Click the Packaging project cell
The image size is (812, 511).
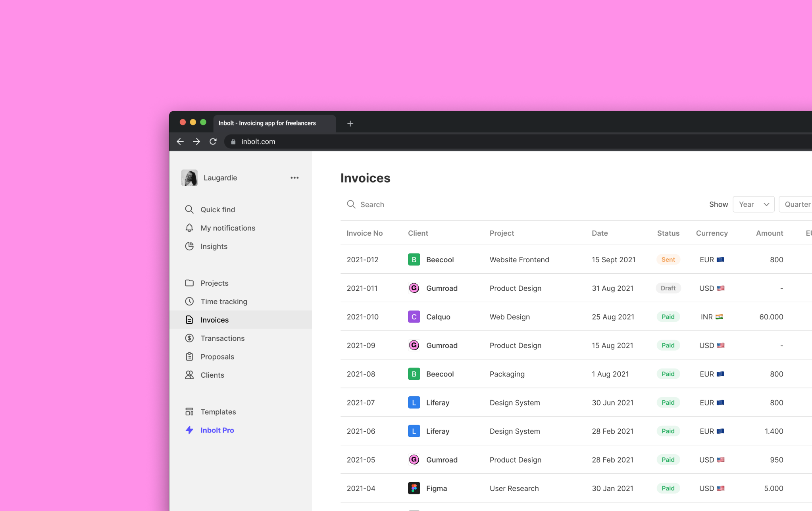click(507, 374)
